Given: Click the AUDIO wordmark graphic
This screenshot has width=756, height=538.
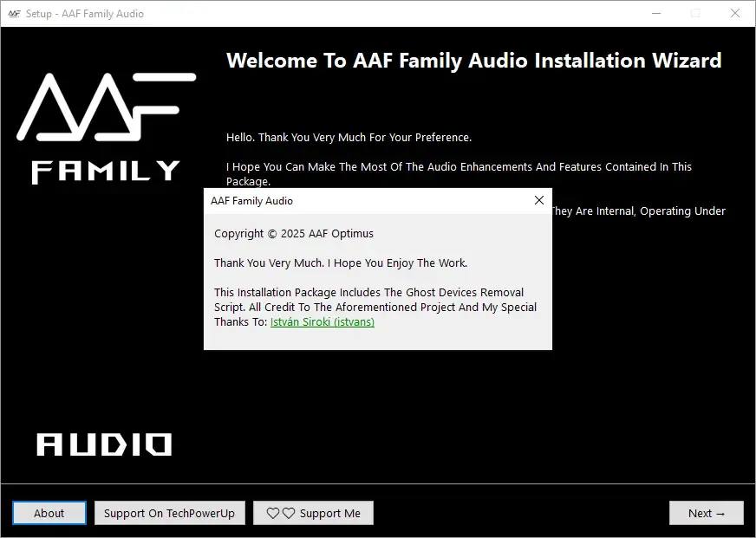Looking at the screenshot, I should pyautogui.click(x=104, y=444).
